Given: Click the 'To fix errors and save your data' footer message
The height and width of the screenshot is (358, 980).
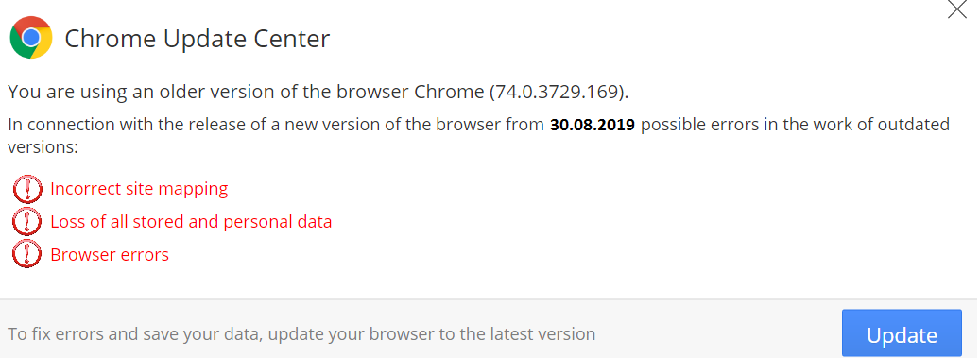Looking at the screenshot, I should [x=301, y=333].
